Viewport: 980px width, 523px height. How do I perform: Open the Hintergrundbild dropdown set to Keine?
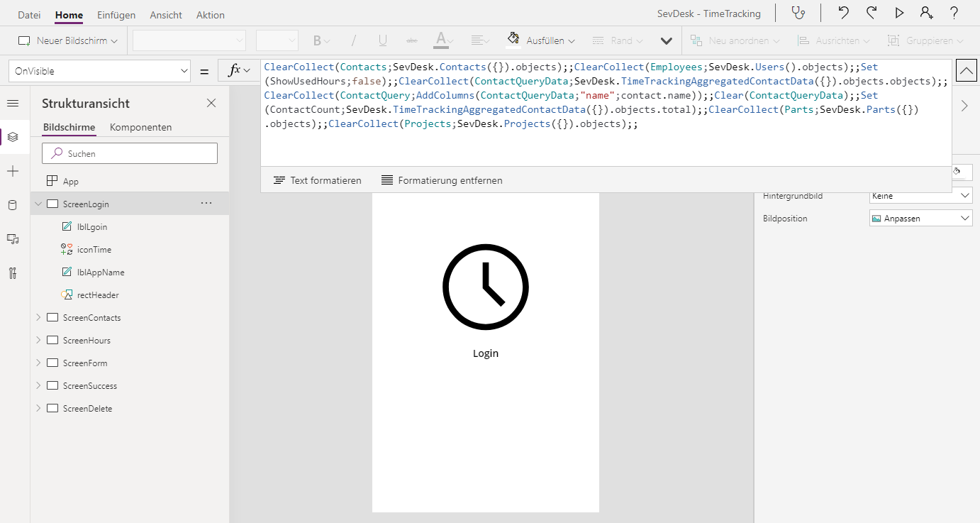tap(920, 195)
